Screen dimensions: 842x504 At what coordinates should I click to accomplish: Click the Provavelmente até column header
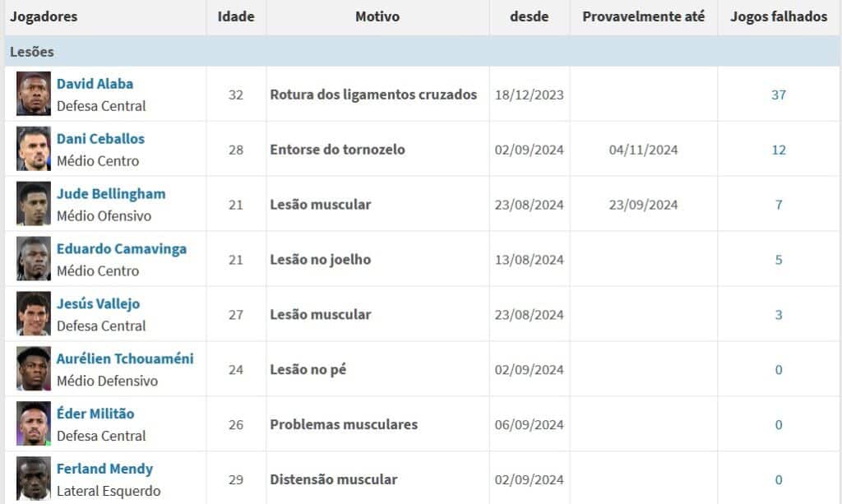[643, 16]
